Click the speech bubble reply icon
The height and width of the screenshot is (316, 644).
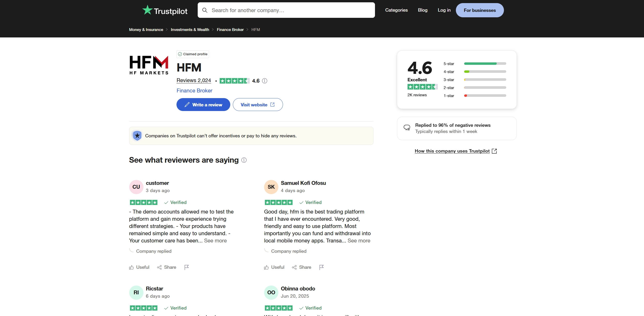tap(407, 128)
